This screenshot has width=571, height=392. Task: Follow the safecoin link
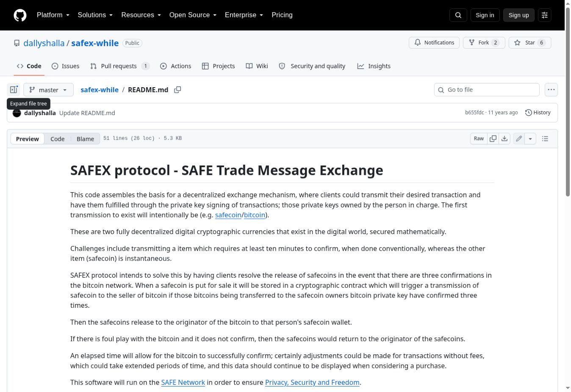click(228, 215)
